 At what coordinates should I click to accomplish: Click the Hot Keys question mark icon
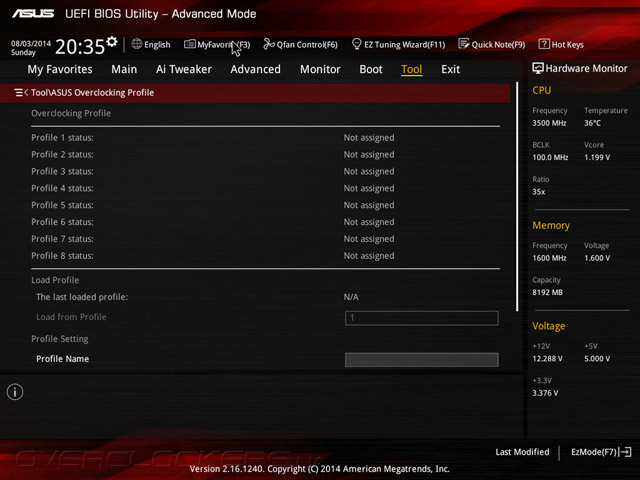point(544,44)
